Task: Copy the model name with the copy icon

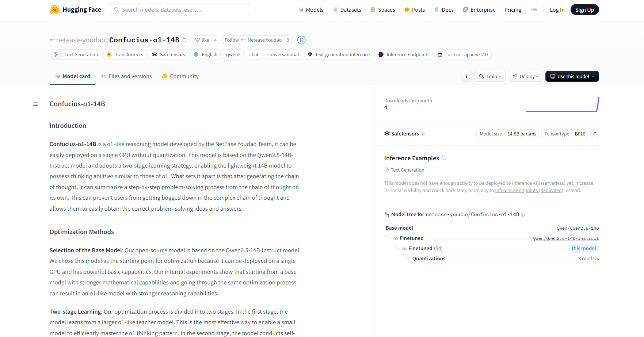Action: click(x=184, y=40)
